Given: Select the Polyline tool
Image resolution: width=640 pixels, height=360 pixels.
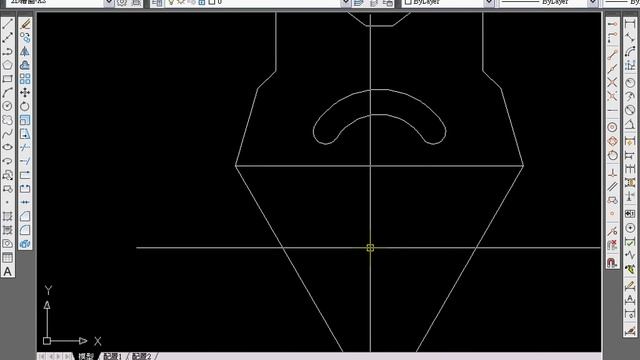Looking at the screenshot, I should pos(7,52).
